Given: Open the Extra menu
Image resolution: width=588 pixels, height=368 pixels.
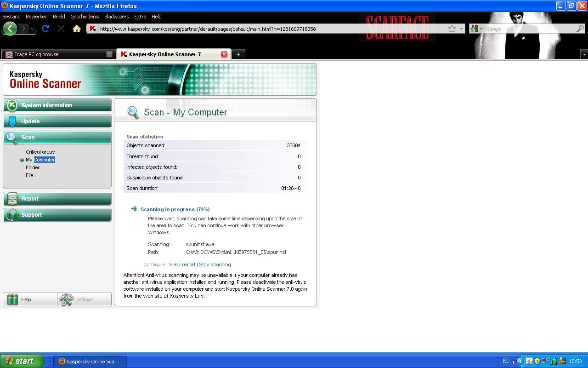Looking at the screenshot, I should [140, 17].
